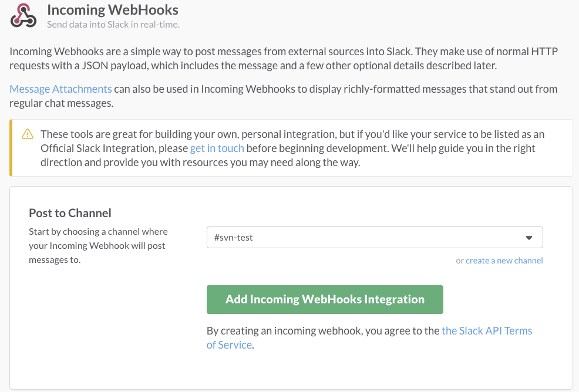This screenshot has width=579, height=392.
Task: Click the caution symbol before the integration notice
Action: pos(27,134)
